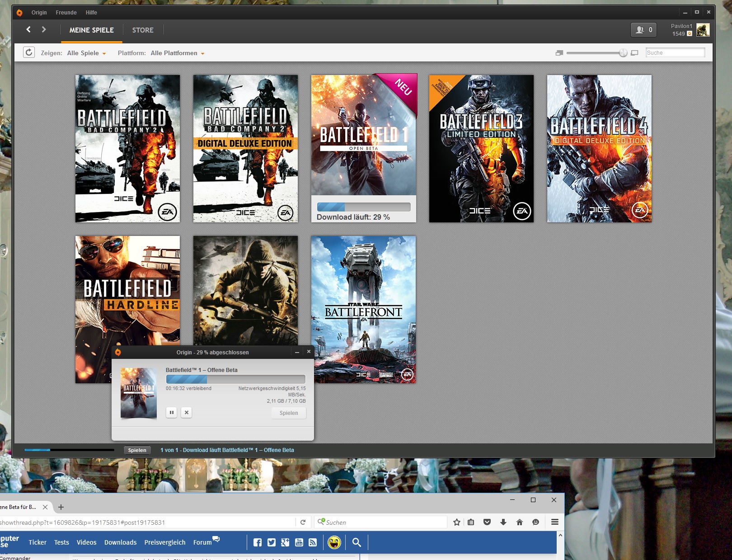Click the popup download progress bar
This screenshot has height=560, width=732.
pyautogui.click(x=235, y=379)
